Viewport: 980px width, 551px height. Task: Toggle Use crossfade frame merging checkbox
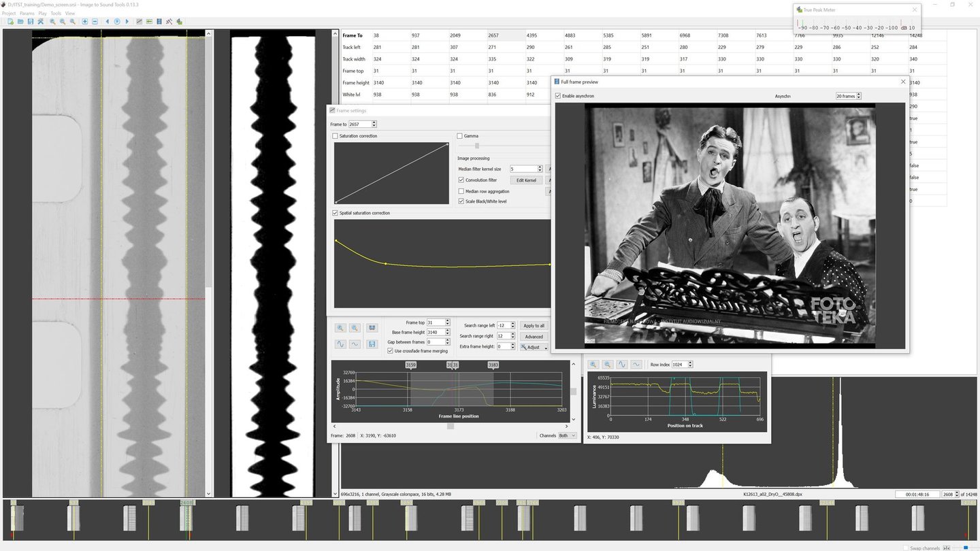coord(390,351)
